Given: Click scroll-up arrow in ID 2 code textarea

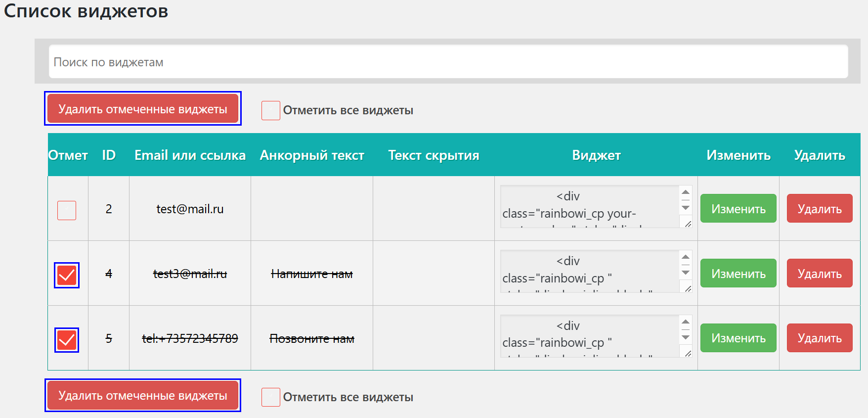Looking at the screenshot, I should pos(686,192).
